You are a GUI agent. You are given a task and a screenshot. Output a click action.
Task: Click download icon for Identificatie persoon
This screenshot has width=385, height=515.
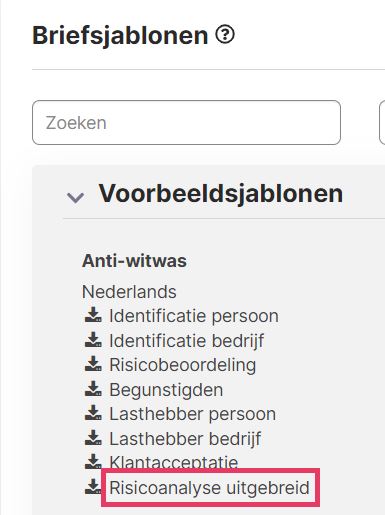point(93,315)
